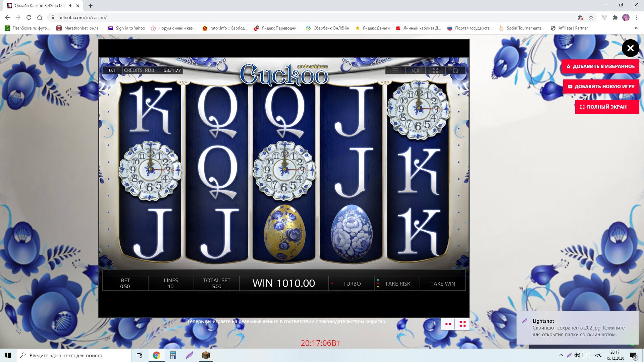Click the game fullscreen expand icon
The height and width of the screenshot is (362, 644).
click(x=435, y=70)
